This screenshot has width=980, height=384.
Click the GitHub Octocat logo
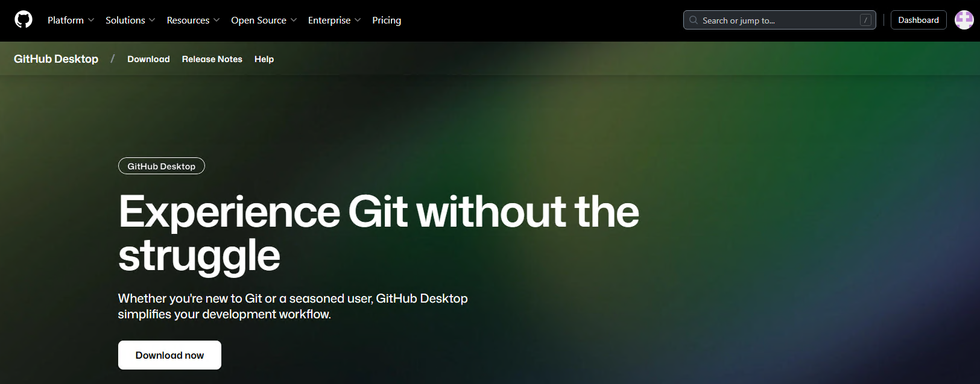(x=24, y=20)
